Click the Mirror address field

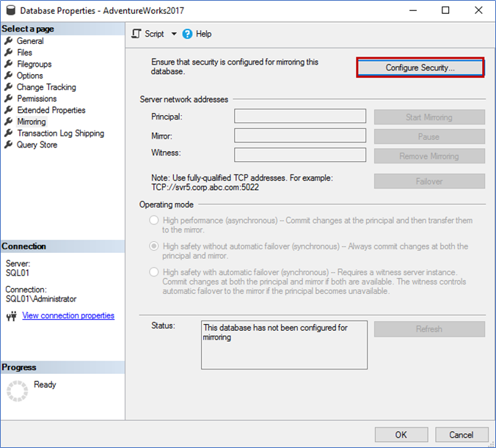click(x=300, y=136)
